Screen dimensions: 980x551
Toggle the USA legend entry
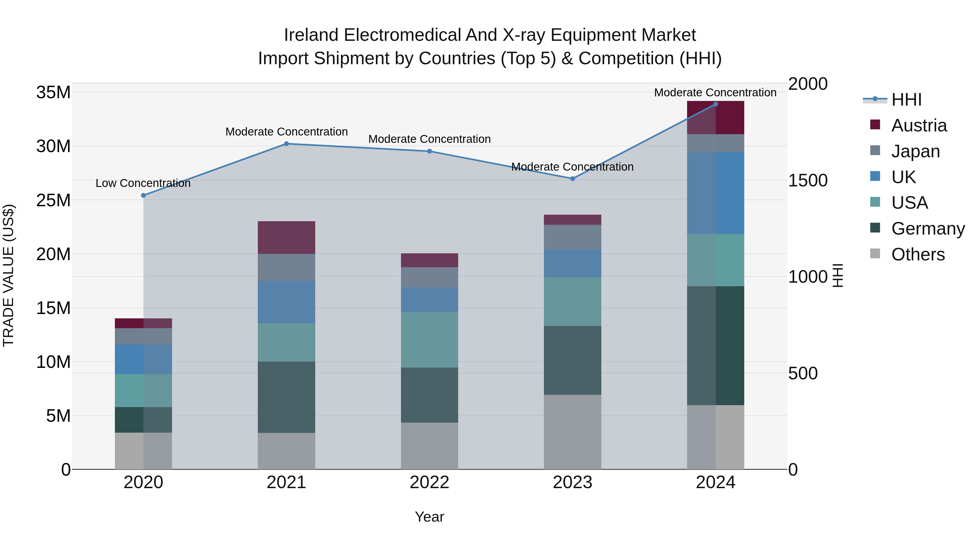pyautogui.click(x=899, y=203)
